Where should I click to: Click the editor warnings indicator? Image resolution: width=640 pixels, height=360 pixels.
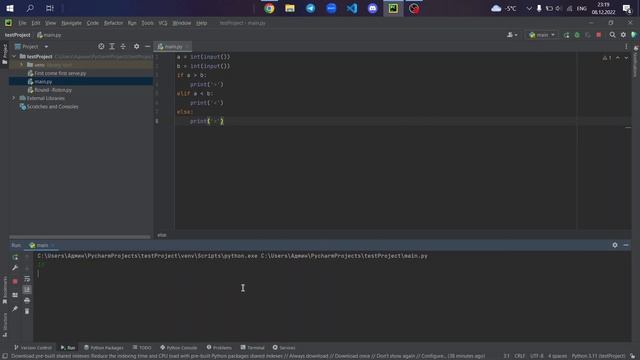click(607, 58)
